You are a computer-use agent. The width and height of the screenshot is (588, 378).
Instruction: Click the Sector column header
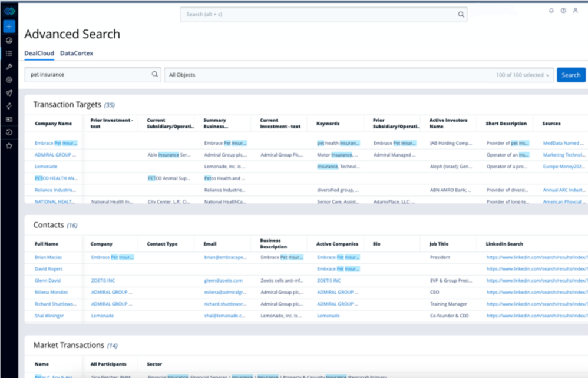[x=154, y=364]
